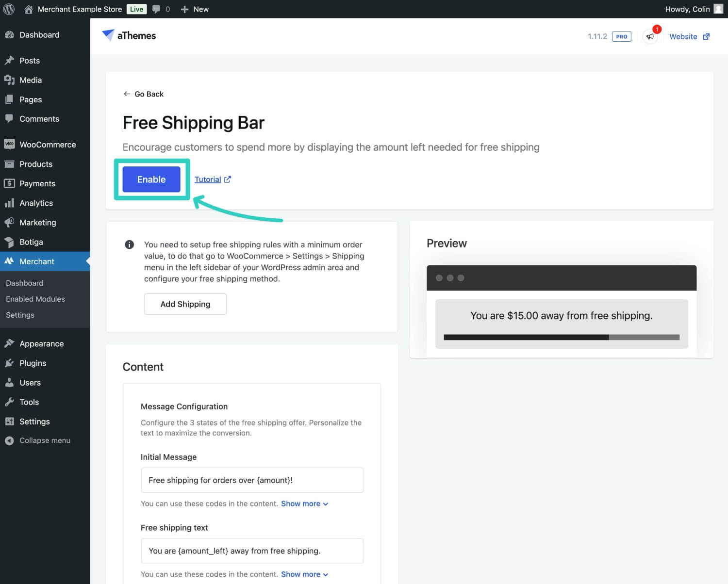
Task: Click the Comments speech bubble sidebar icon
Action: tap(9, 118)
